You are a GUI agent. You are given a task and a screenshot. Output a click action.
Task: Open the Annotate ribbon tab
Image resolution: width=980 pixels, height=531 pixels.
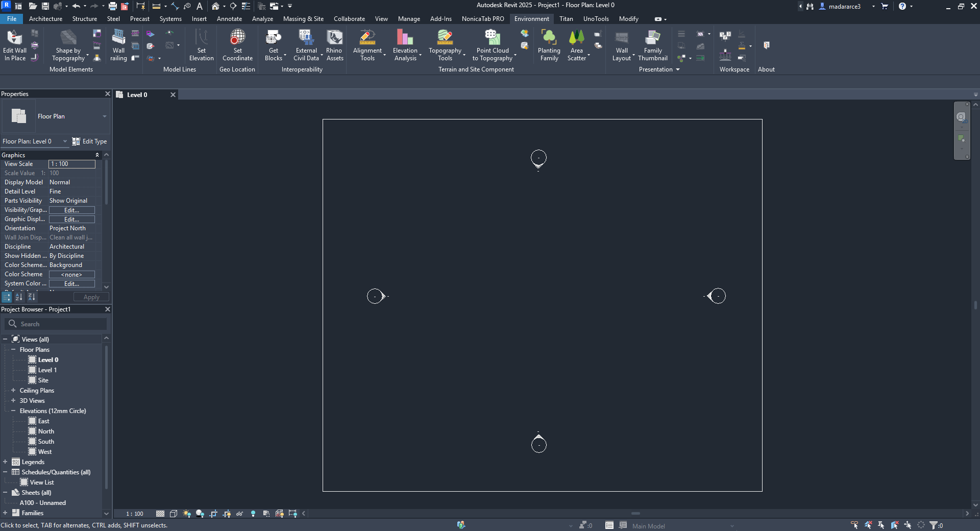[x=229, y=19]
